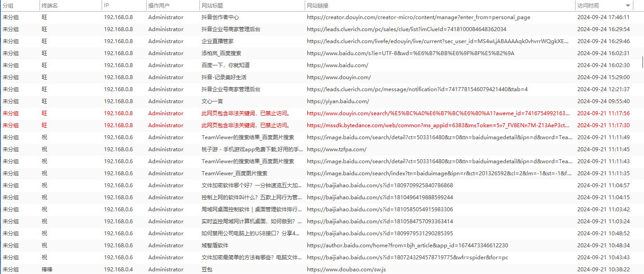This screenshot has height=274, width=644.
Task: Select the https://www.tzfpa.com/ link cell
Action: [x=337, y=149]
